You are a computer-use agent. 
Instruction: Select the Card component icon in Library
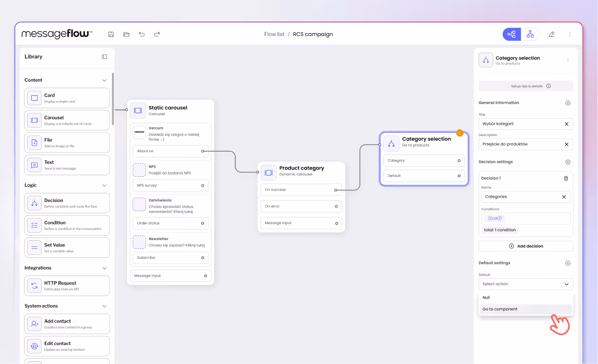(34, 98)
